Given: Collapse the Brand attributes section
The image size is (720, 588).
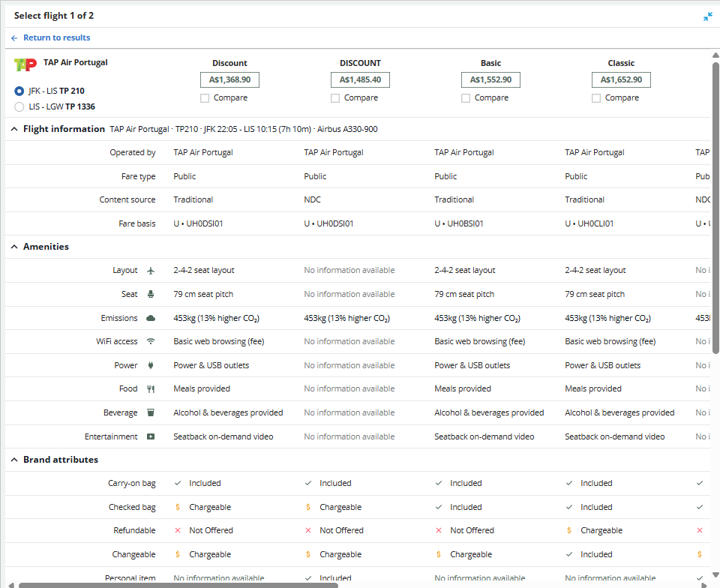Looking at the screenshot, I should [x=14, y=460].
